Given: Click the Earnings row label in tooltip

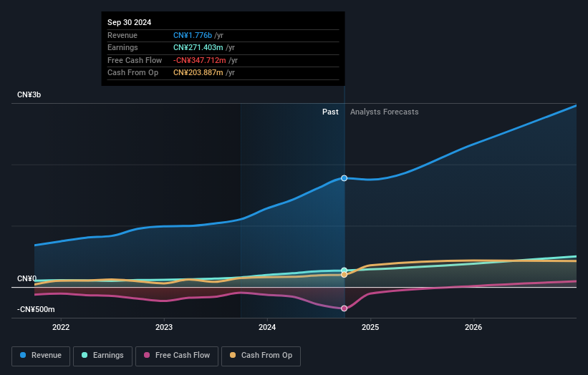Looking at the screenshot, I should point(122,47).
